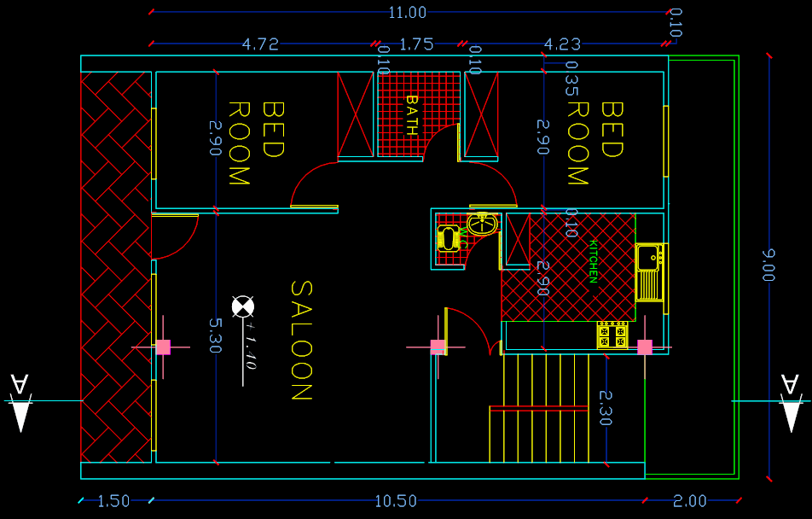Select the round washbasin symbol
This screenshot has width=812, height=519.
[x=482, y=224]
